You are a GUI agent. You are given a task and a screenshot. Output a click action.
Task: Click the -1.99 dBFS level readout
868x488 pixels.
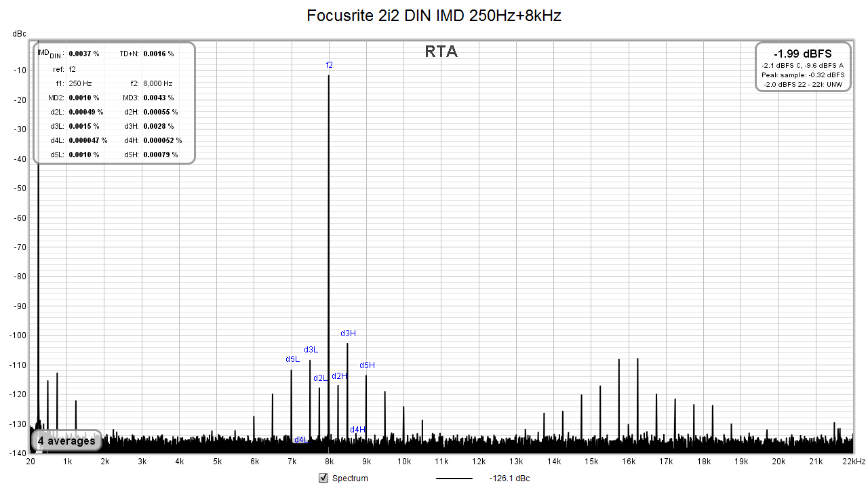coord(803,54)
